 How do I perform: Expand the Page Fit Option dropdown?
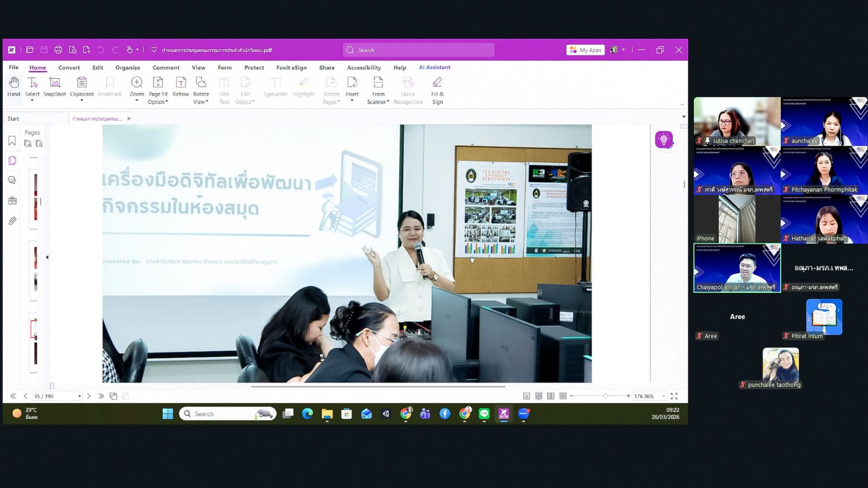tap(158, 102)
